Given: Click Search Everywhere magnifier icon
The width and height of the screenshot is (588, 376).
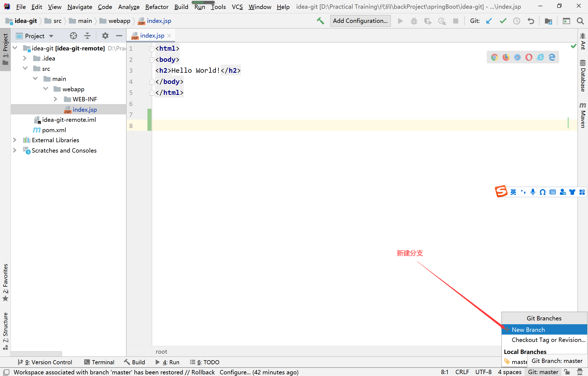Looking at the screenshot, I should tap(580, 21).
